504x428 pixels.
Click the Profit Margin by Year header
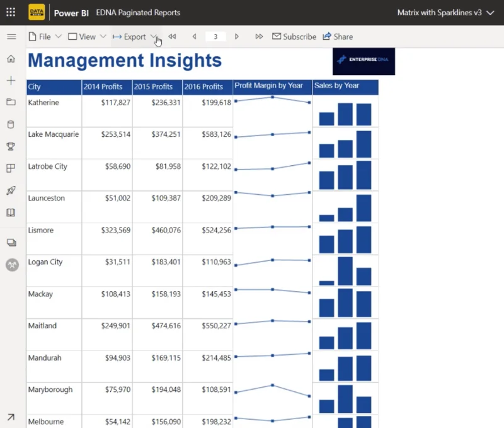[272, 87]
